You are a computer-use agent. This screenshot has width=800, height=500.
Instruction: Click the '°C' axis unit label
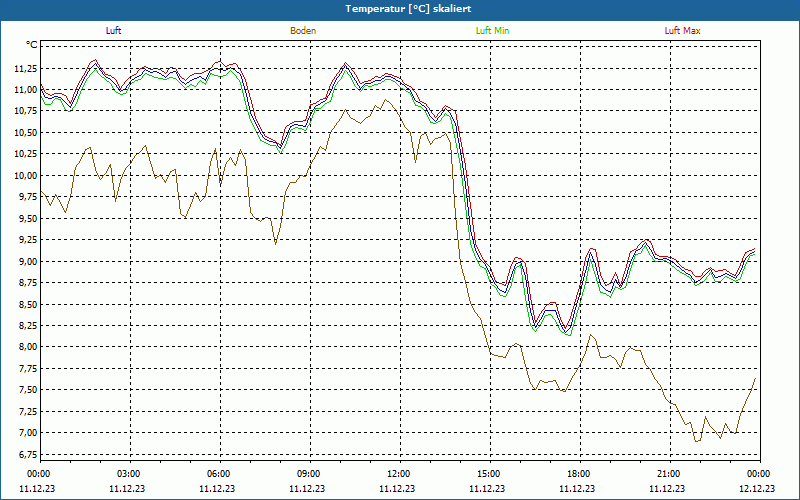click(x=32, y=45)
